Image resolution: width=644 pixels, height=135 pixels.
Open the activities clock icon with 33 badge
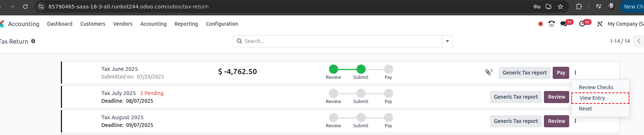582,24
